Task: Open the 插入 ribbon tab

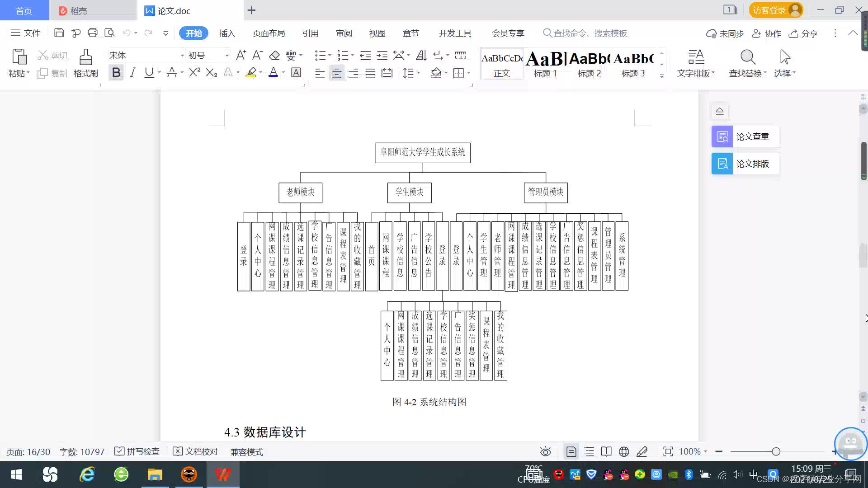Action: point(227,33)
